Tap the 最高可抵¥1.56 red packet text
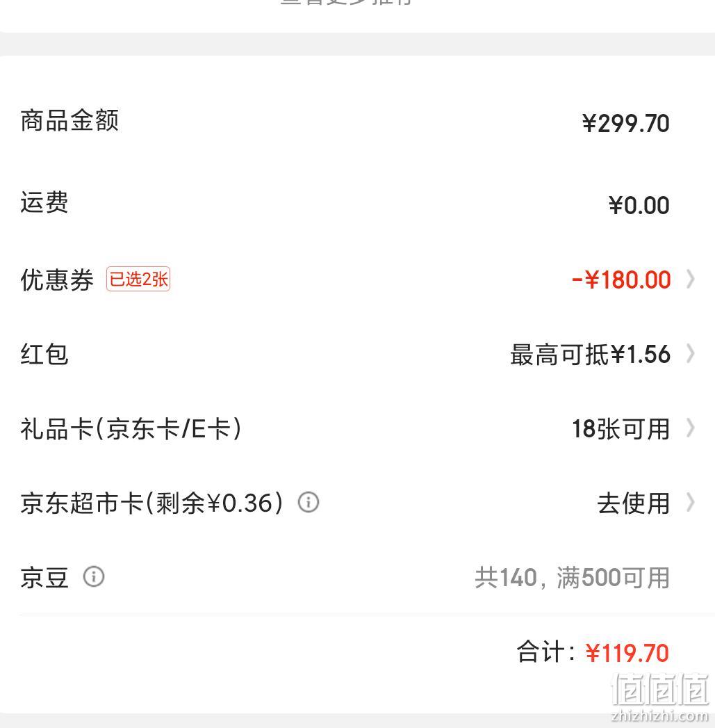The image size is (715, 728). (x=590, y=354)
